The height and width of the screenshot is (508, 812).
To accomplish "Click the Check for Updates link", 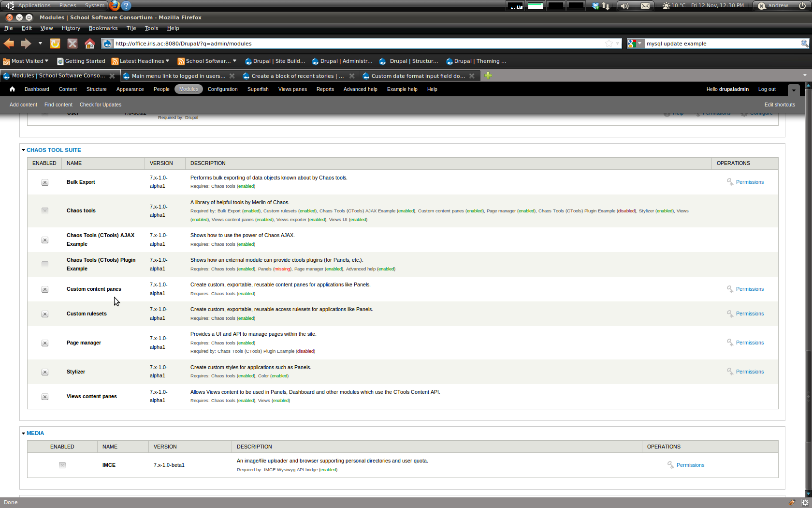I will [100, 105].
